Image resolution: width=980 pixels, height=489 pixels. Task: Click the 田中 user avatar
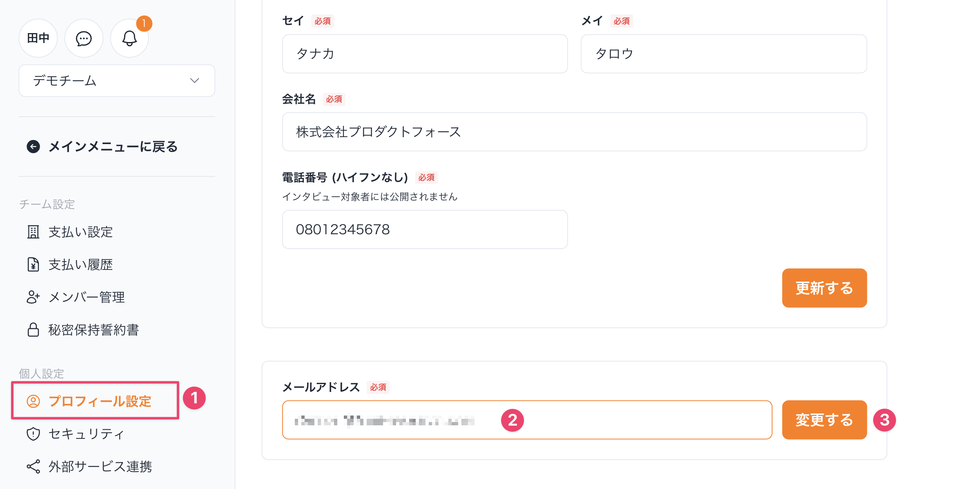click(38, 38)
